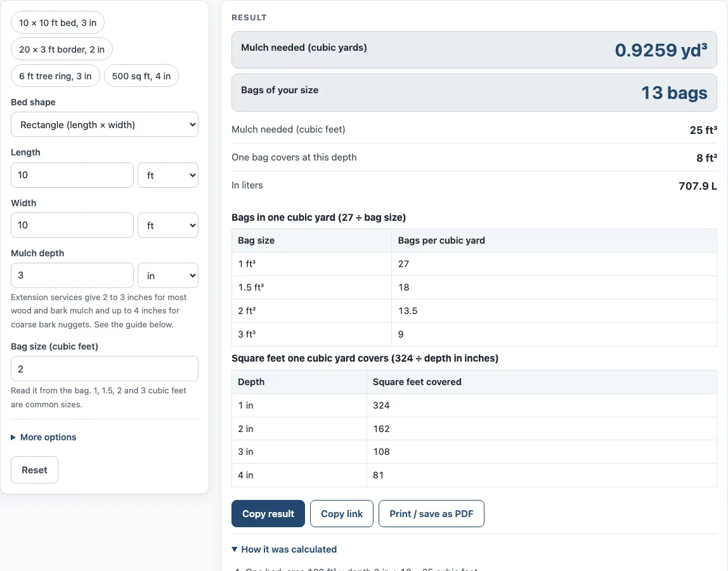
Task: Change the Length unit dropdown
Action: [168, 175]
